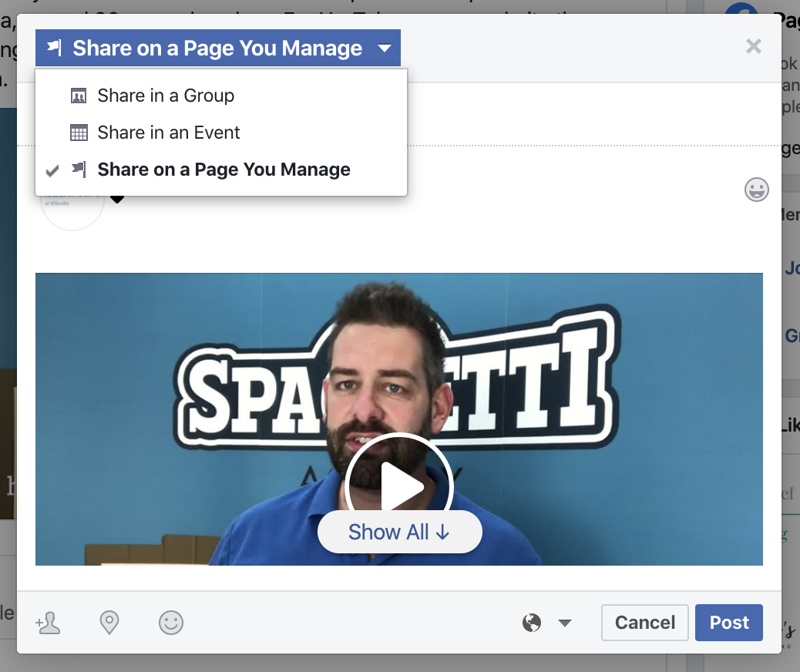Click the Event calendar icon in the menu
800x672 pixels.
click(x=78, y=133)
